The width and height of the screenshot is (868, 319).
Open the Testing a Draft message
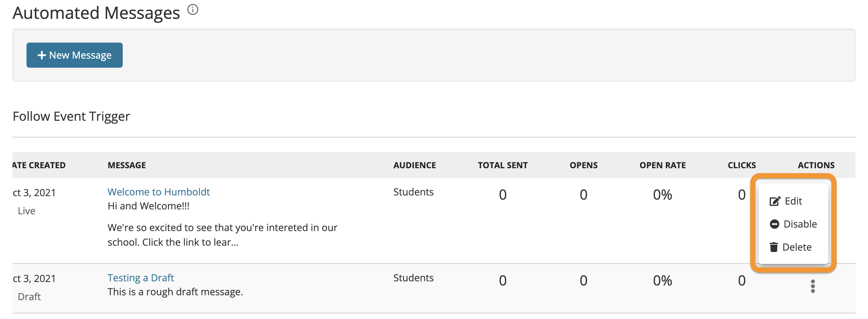[x=140, y=278]
